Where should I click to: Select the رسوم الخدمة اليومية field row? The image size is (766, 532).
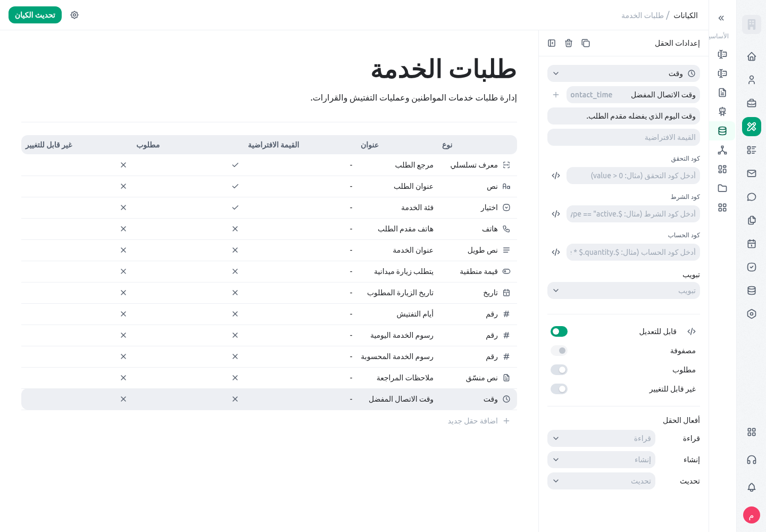pos(269,335)
